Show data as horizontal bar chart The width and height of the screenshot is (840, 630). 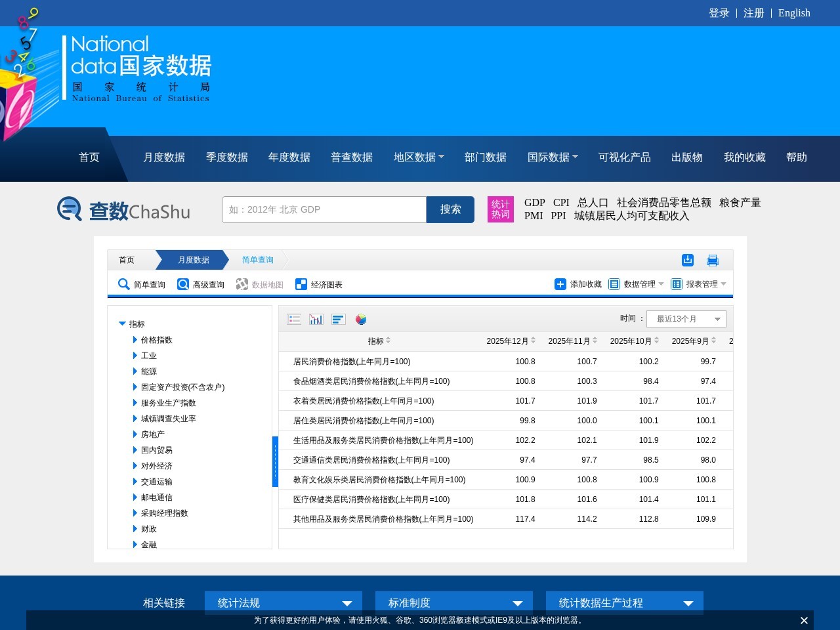pos(339,319)
